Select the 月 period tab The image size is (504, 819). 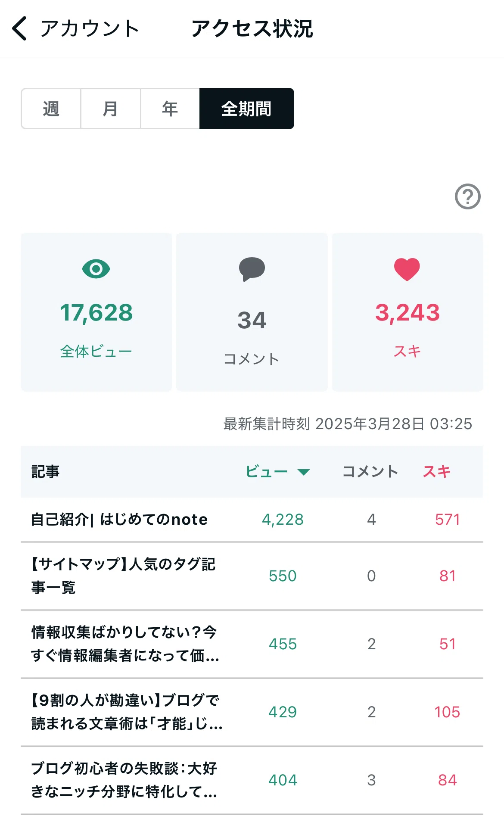[x=110, y=109]
